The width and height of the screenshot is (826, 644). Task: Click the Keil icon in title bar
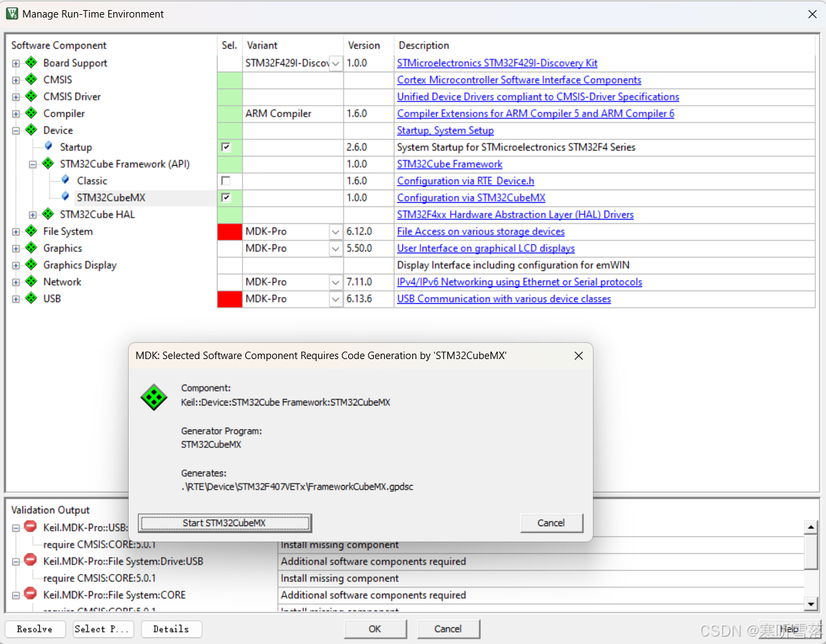[11, 13]
